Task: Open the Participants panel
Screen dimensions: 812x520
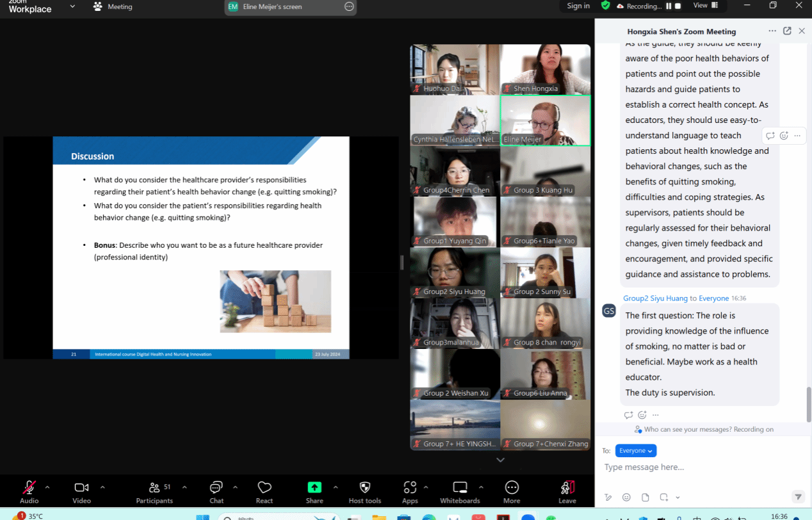Action: (154, 488)
